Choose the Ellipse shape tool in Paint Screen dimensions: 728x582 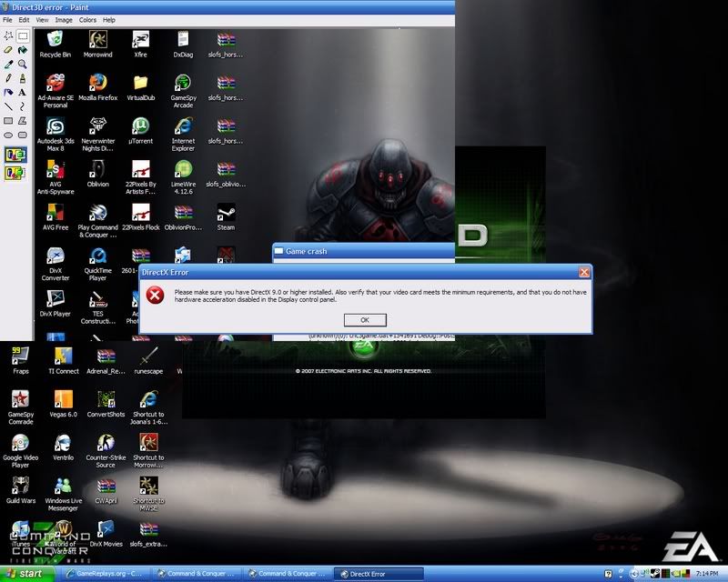(8, 135)
